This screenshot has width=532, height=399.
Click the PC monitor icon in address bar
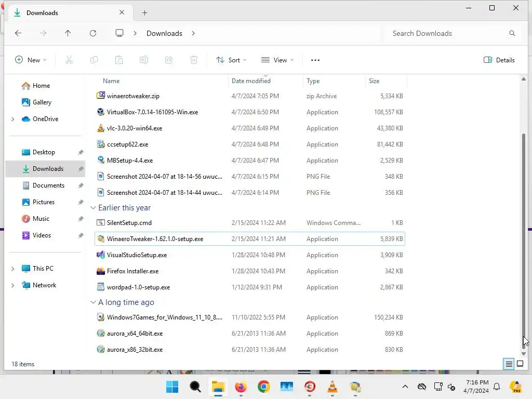[119, 33]
